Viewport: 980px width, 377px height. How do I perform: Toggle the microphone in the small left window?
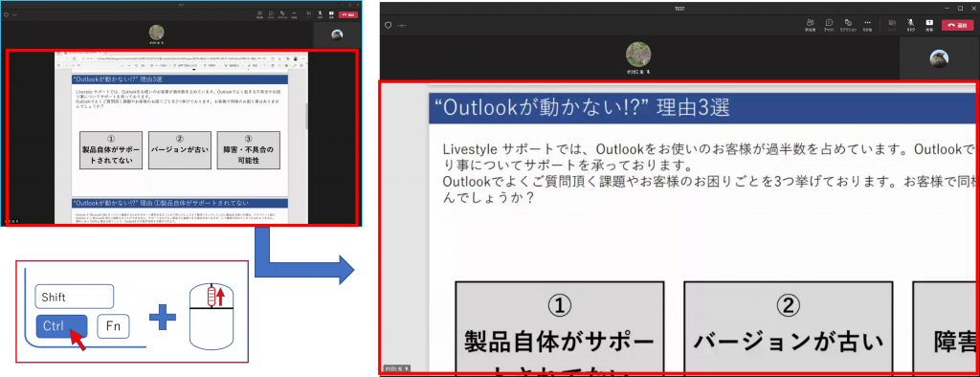pyautogui.click(x=321, y=13)
